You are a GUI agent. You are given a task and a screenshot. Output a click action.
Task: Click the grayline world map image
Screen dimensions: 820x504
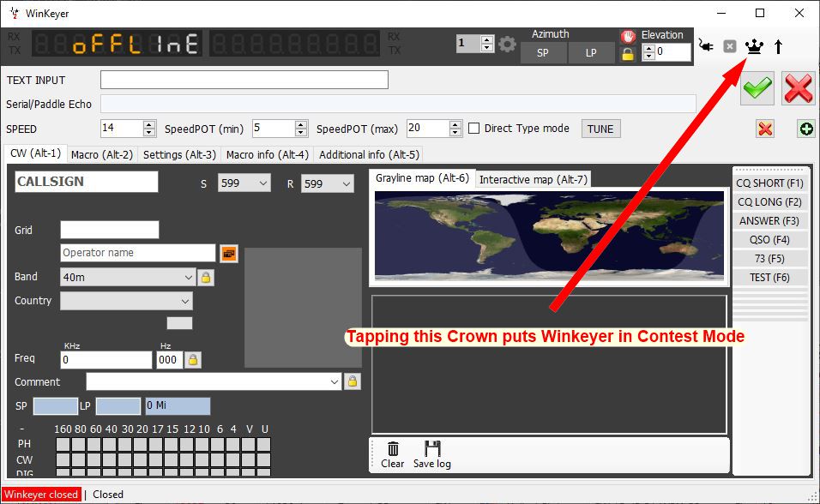(x=549, y=236)
